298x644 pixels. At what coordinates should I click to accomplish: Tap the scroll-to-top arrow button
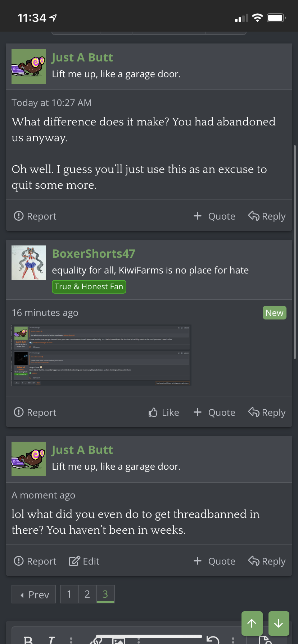coord(252,623)
